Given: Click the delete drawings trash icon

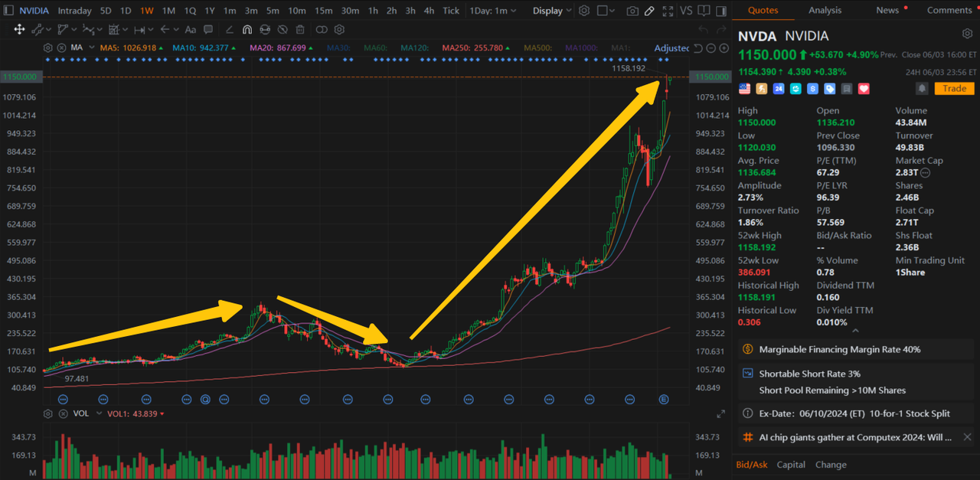Looking at the screenshot, I should click(300, 29).
